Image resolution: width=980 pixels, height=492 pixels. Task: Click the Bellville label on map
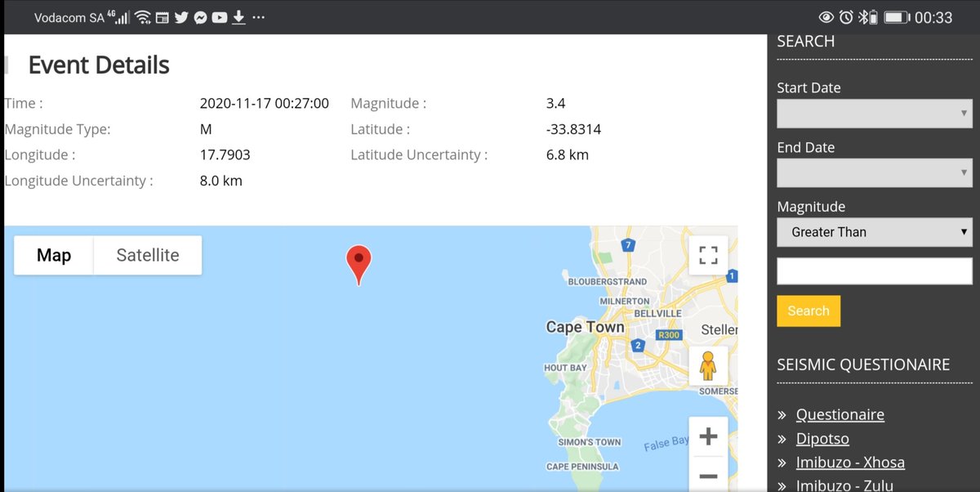657,313
